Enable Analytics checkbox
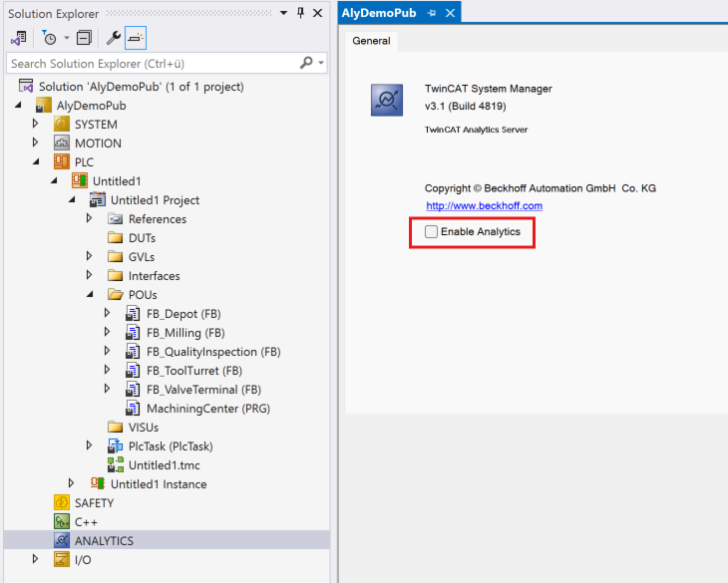The height and width of the screenshot is (583, 728). (431, 231)
